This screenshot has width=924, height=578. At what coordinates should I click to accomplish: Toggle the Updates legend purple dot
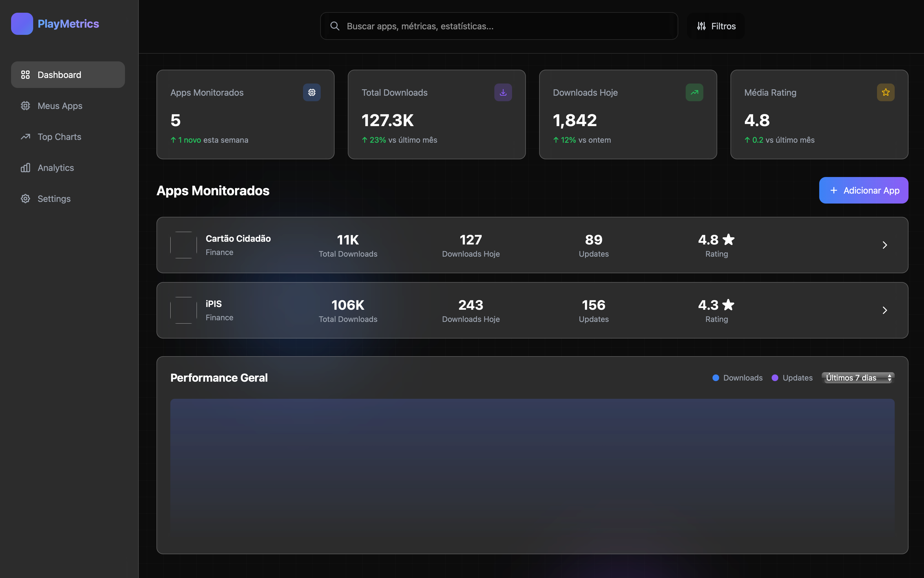click(775, 378)
